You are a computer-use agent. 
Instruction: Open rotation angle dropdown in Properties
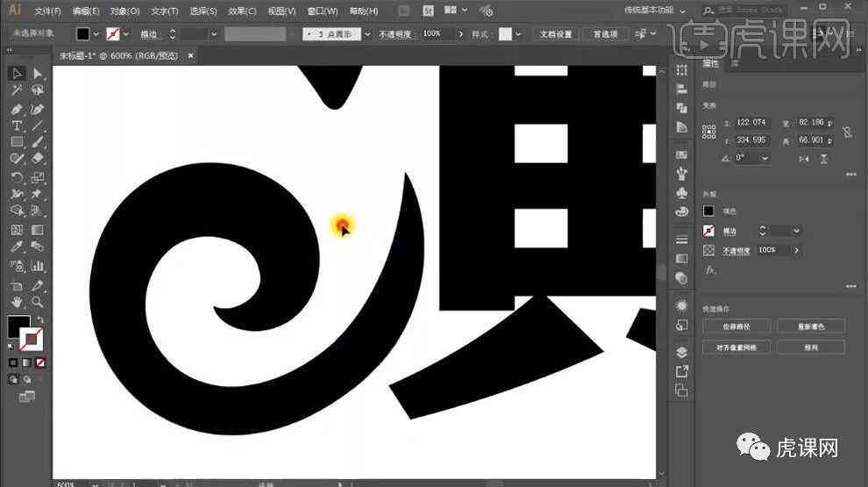(x=765, y=158)
